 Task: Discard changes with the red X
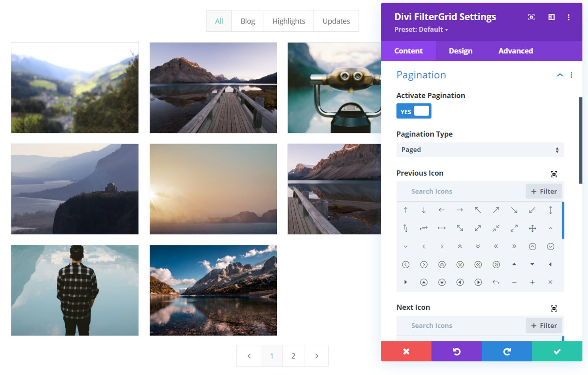(406, 352)
